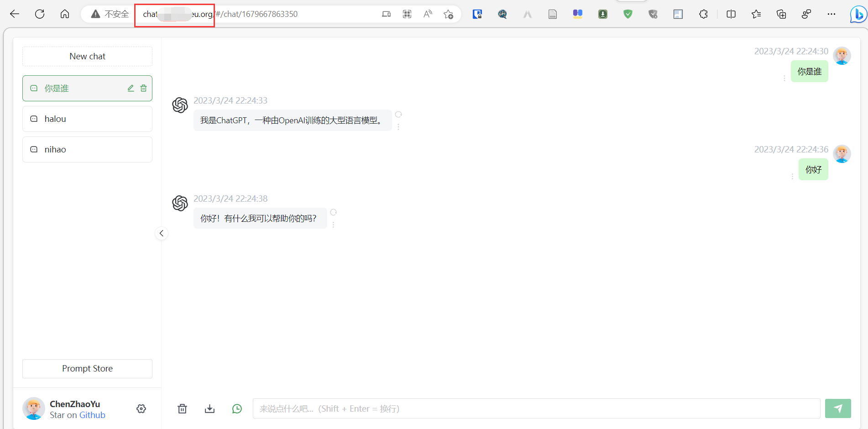This screenshot has width=868, height=429.
Task: Open the Prompt Store
Action: [87, 369]
